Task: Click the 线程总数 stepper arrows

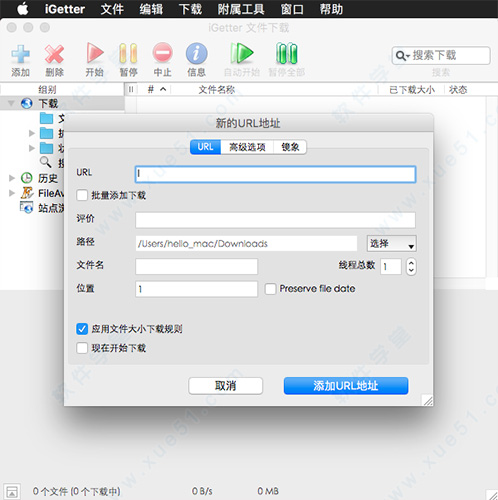Action: coord(411,266)
